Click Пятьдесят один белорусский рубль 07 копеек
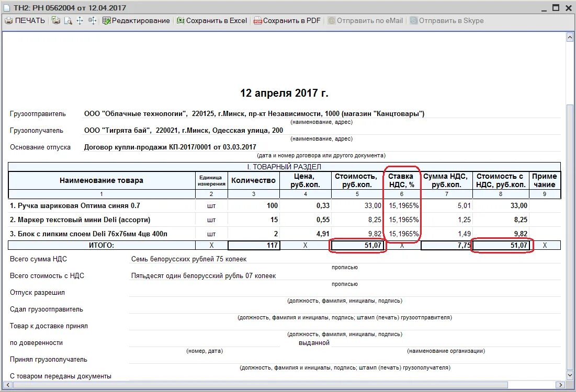This screenshot has height=392, width=576. point(204,275)
